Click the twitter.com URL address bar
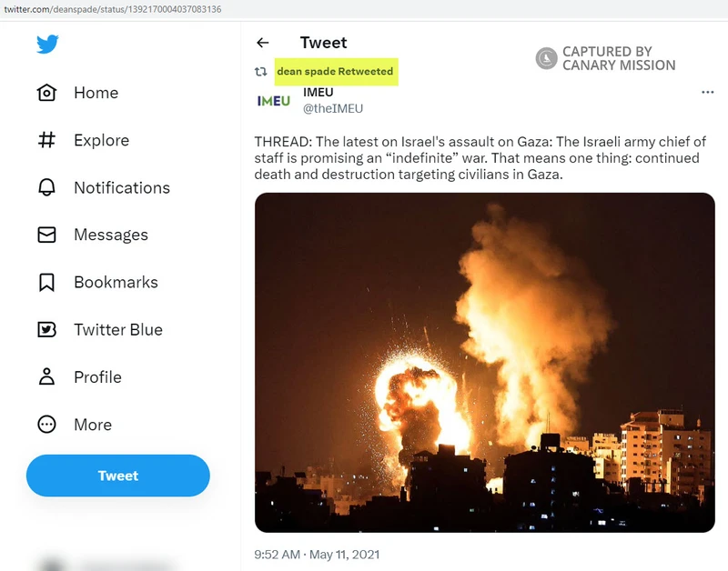The image size is (728, 571). (113, 9)
